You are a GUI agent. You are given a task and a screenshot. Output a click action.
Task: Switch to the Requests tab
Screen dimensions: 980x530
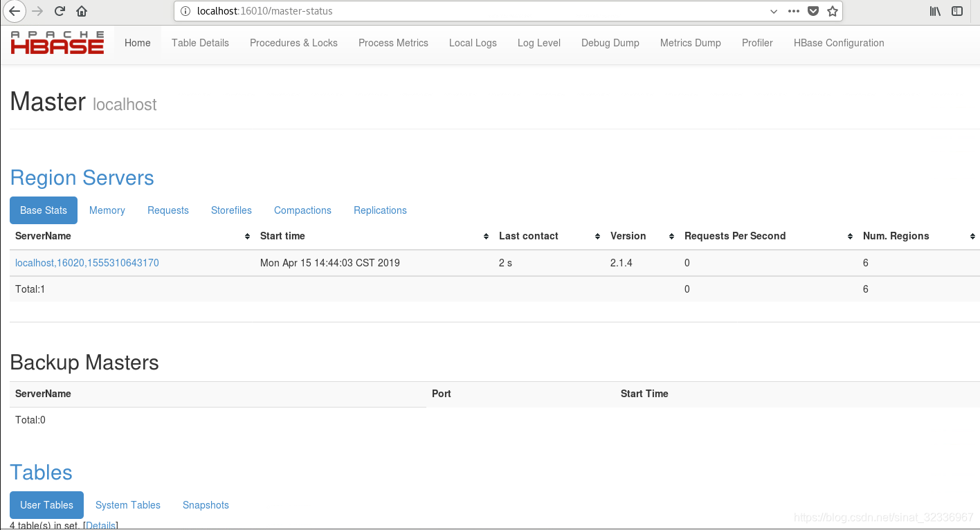168,210
